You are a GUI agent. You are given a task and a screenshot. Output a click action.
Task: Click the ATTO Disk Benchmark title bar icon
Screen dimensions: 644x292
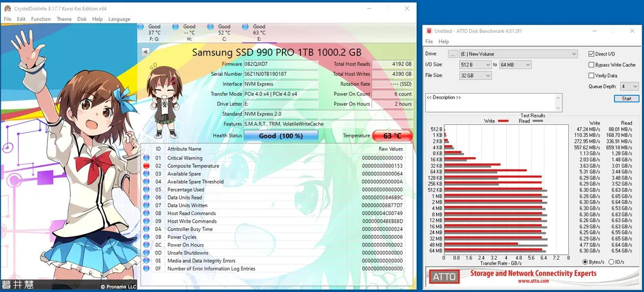pos(429,31)
